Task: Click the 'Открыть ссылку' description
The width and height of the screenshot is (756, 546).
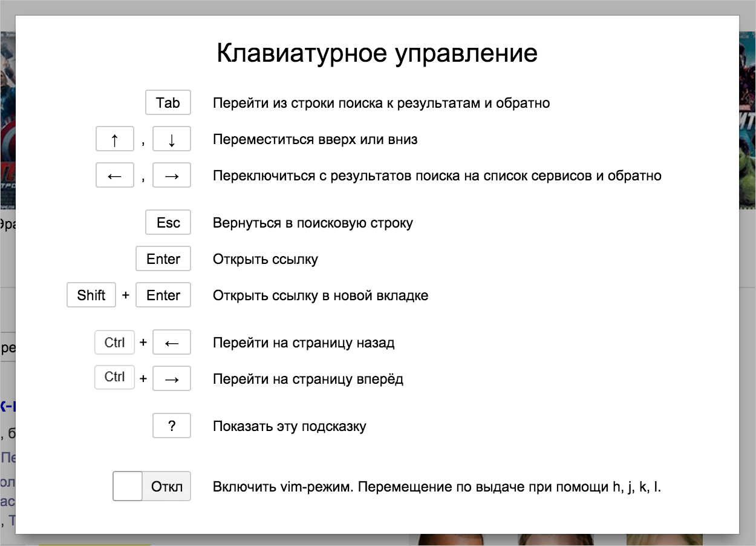Action: click(x=266, y=260)
